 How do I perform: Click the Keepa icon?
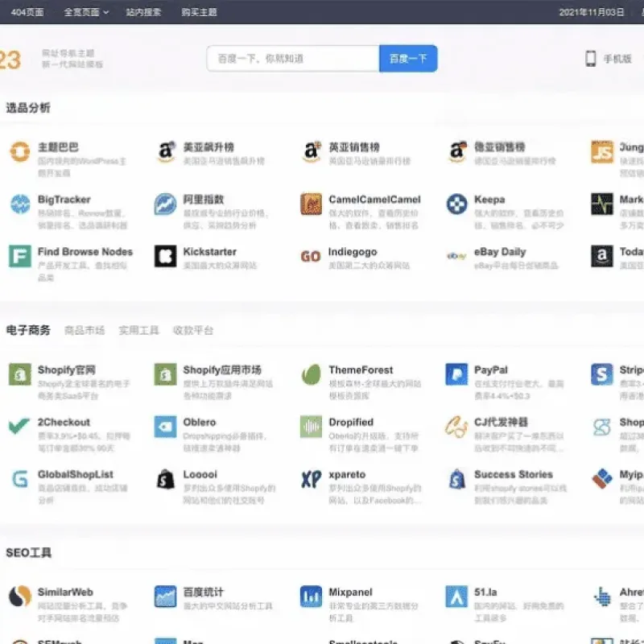tap(456, 204)
